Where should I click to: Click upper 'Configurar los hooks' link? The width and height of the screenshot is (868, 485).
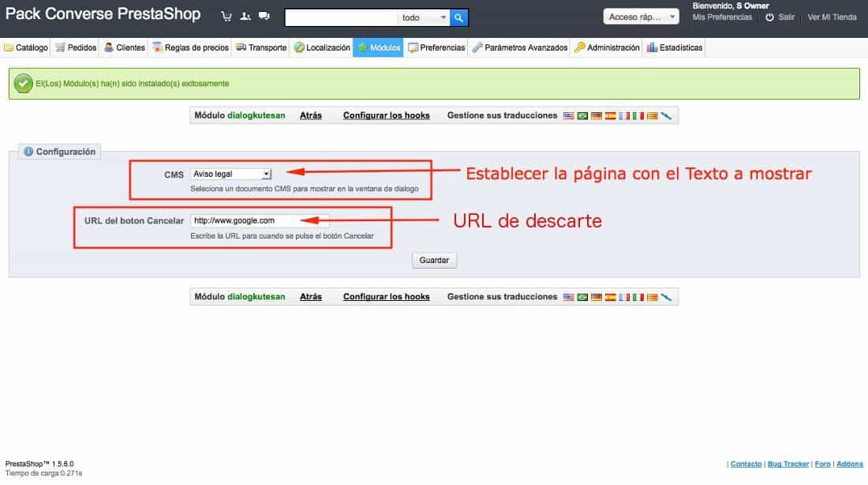click(x=387, y=115)
